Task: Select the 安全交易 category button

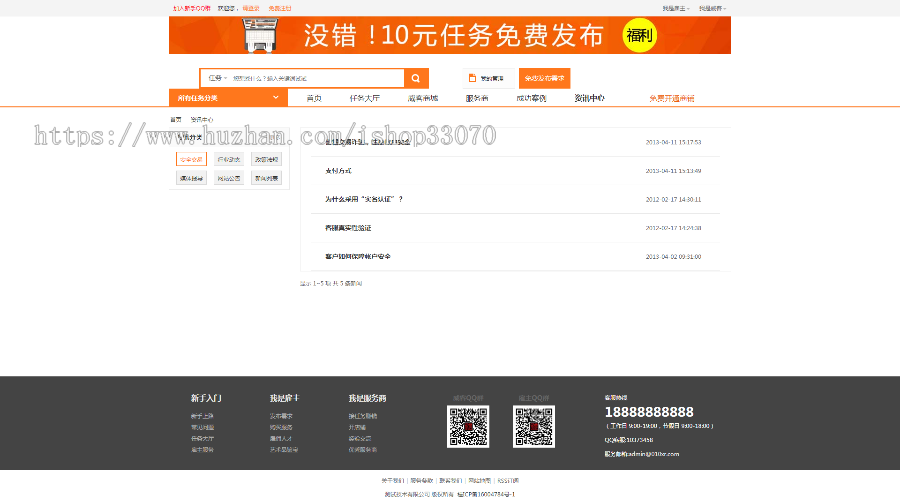Action: (191, 159)
